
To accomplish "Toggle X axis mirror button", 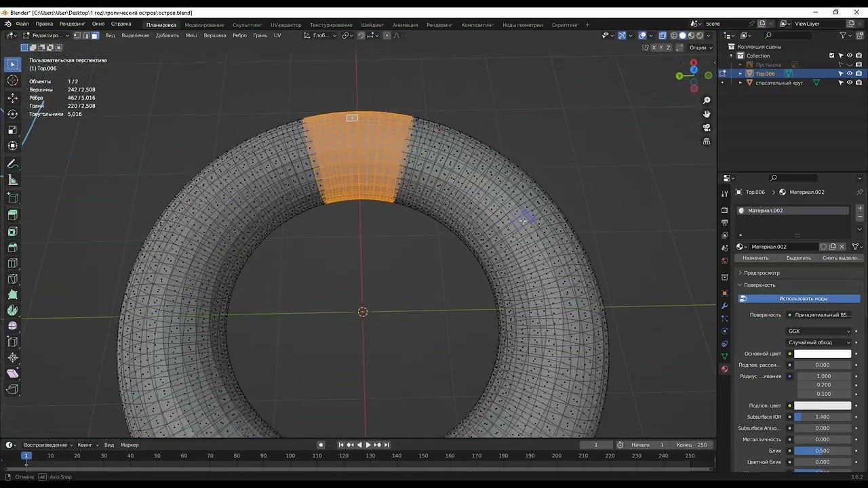I will coord(654,47).
